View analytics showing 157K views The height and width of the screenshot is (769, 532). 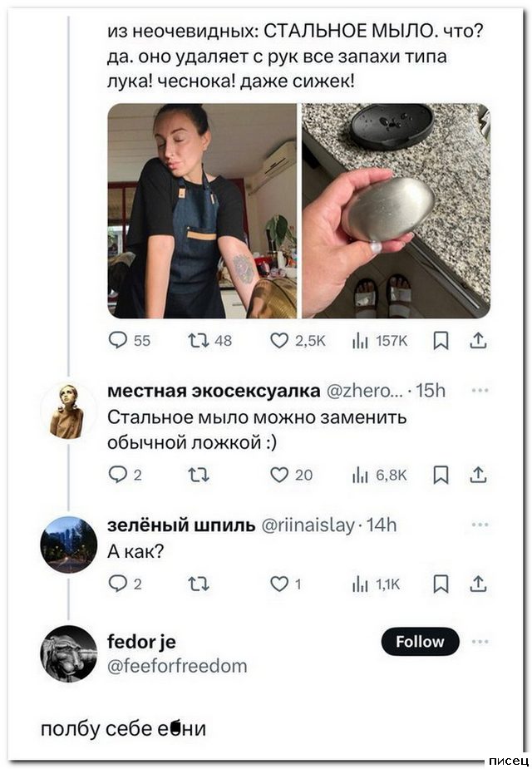(x=360, y=339)
